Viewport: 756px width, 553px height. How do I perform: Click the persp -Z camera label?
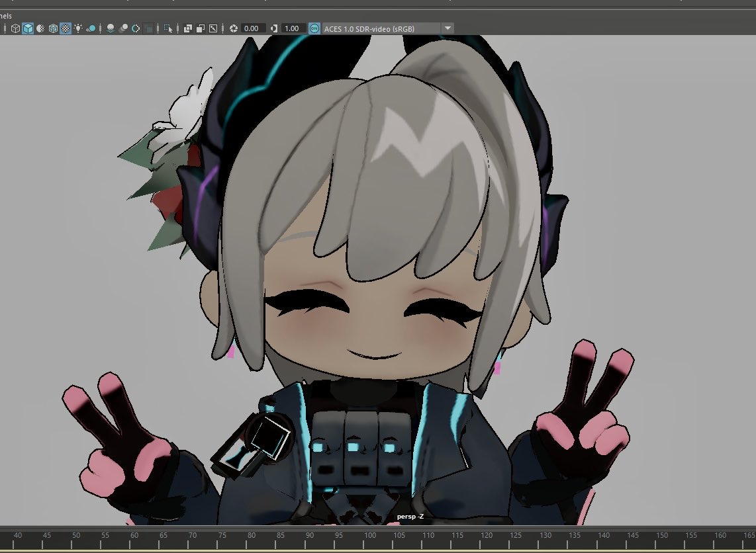pos(410,517)
